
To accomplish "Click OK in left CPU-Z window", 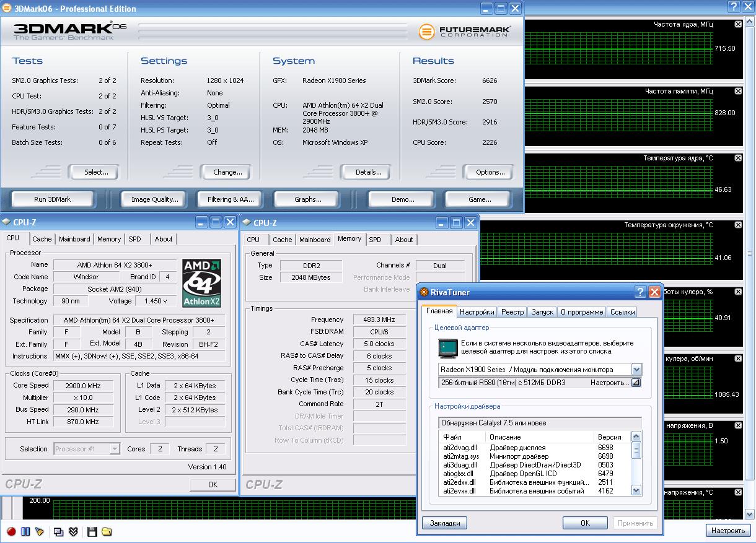I will click(x=213, y=485).
